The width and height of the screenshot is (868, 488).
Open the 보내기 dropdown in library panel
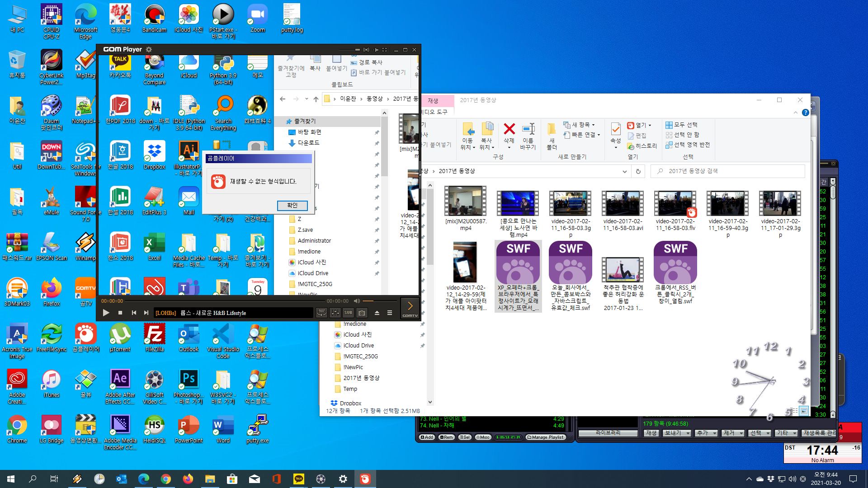pos(676,433)
